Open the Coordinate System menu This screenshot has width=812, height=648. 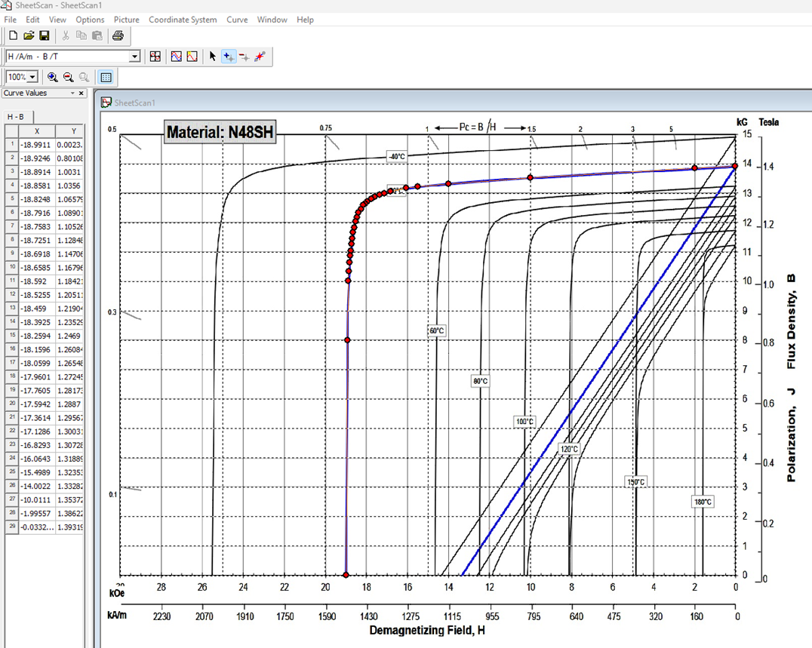click(x=183, y=20)
